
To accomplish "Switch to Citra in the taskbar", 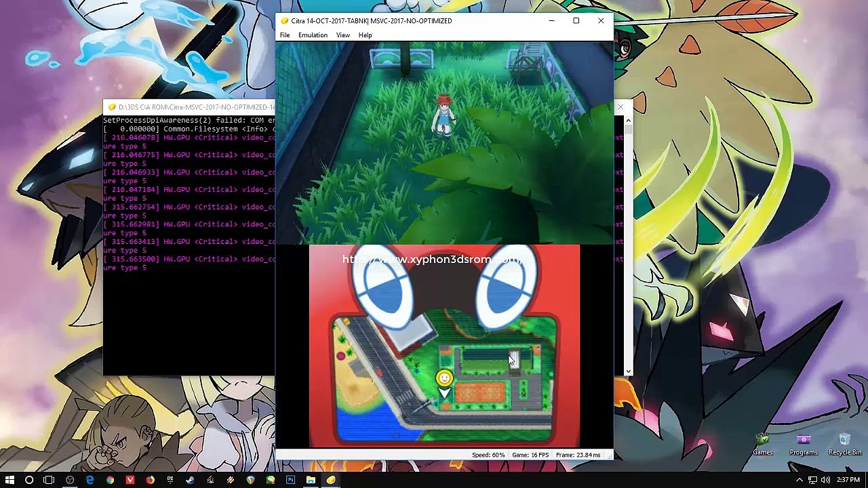I will click(x=331, y=480).
